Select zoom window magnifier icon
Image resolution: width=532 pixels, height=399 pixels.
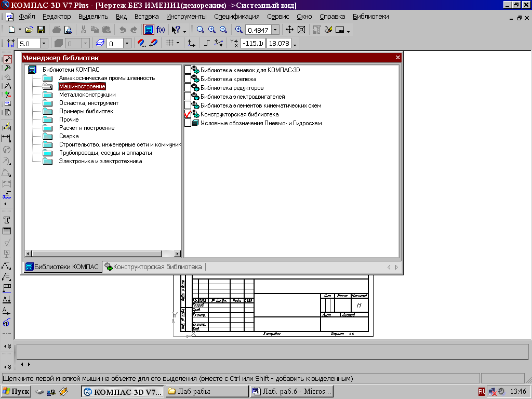coord(201,30)
